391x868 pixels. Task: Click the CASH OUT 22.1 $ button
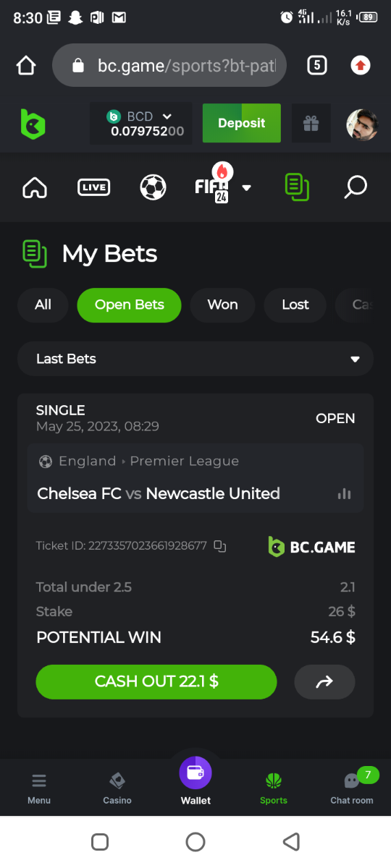coord(156,681)
